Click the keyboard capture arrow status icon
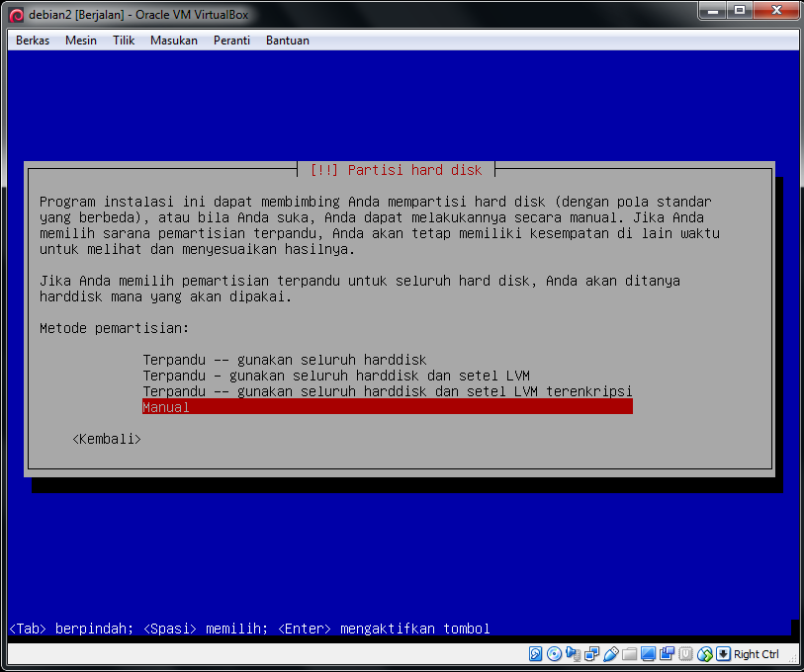Viewport: 804px width, 672px height. coord(723,653)
